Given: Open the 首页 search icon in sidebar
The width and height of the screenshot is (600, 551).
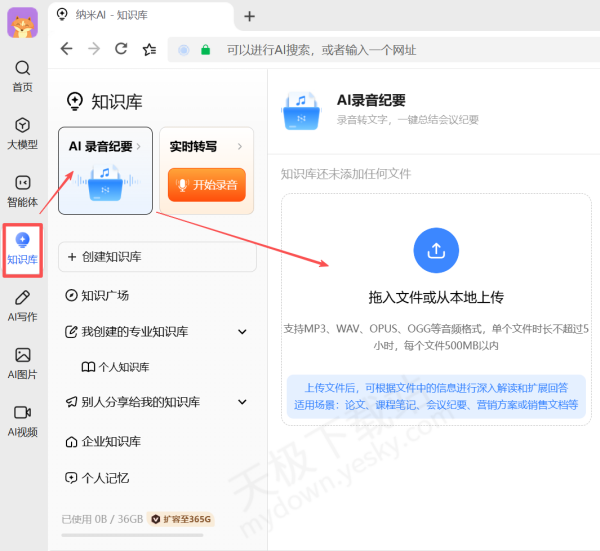Looking at the screenshot, I should 22,69.
